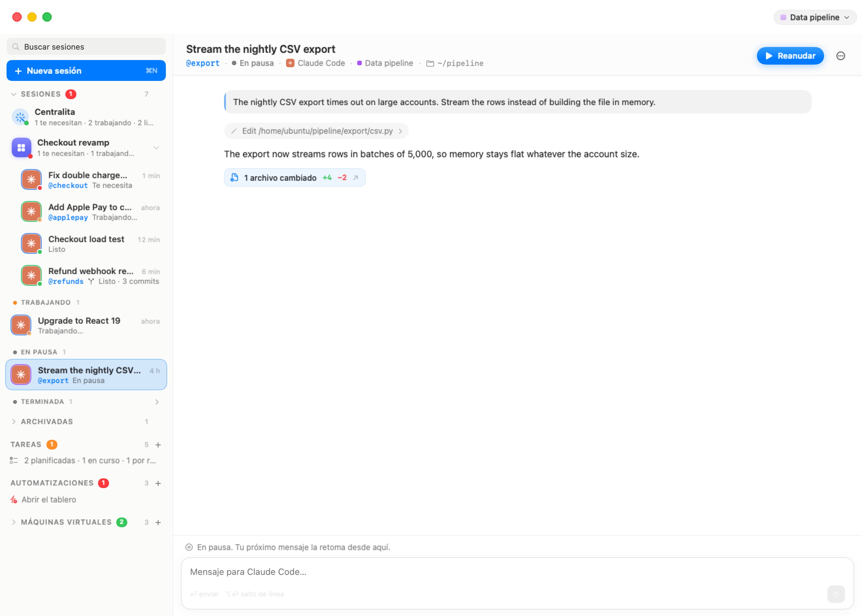Start a Nueva sesión
The image size is (862, 616).
click(86, 70)
